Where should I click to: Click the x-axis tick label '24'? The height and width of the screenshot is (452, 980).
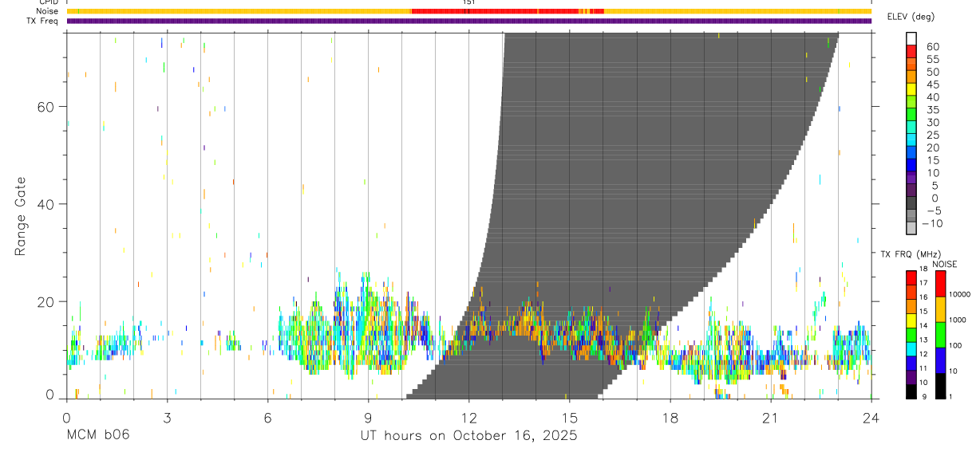pos(871,418)
